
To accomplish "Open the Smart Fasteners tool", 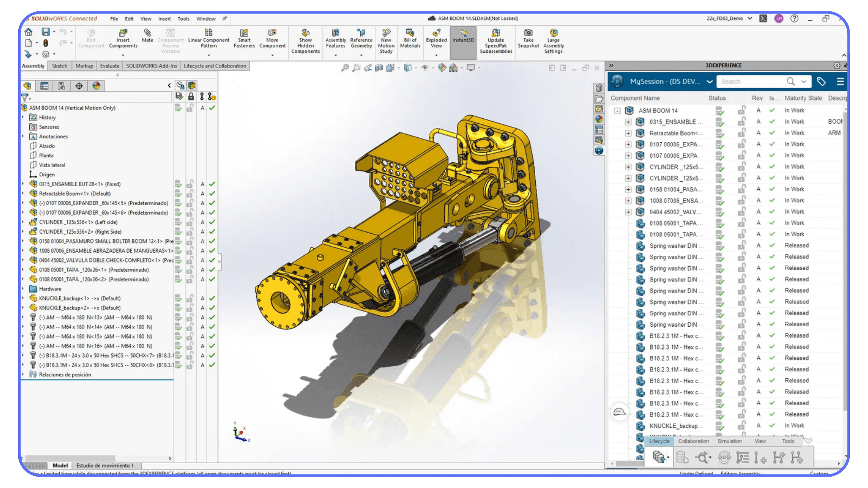I will [x=244, y=40].
